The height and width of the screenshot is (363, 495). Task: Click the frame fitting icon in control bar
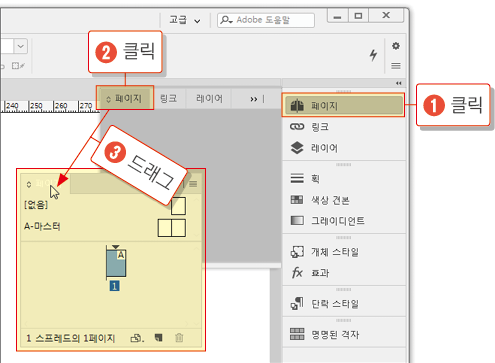tap(18, 66)
